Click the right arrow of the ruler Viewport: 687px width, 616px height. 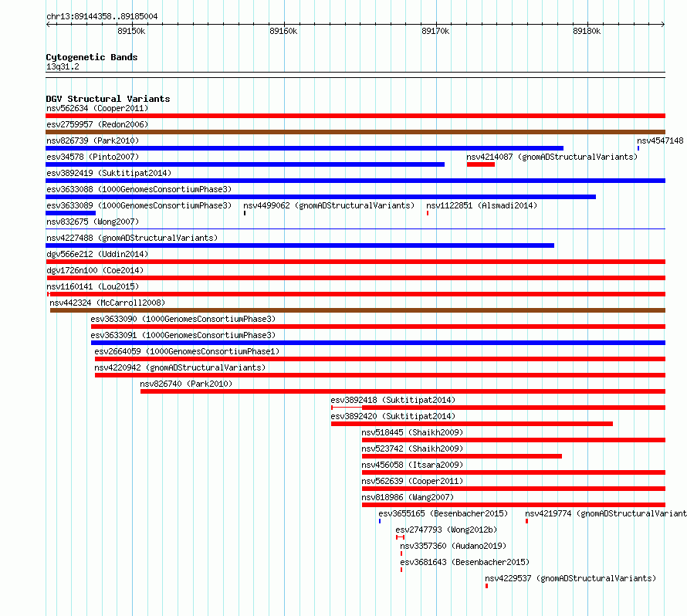coord(663,24)
